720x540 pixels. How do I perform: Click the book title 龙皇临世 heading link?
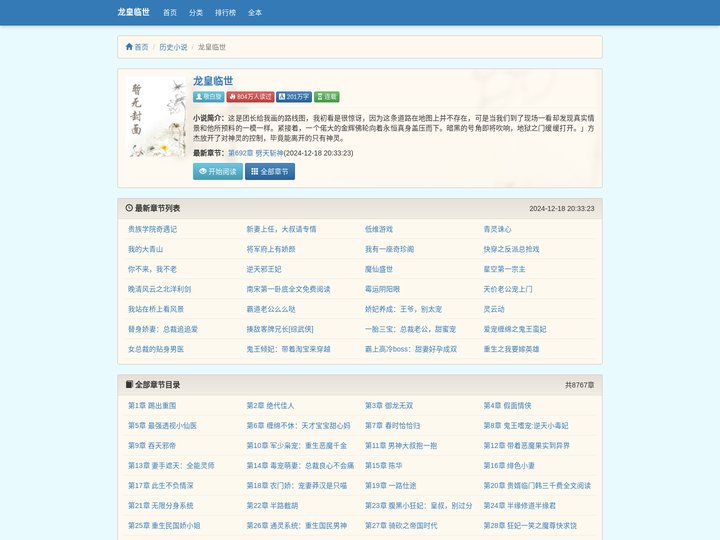click(x=213, y=81)
